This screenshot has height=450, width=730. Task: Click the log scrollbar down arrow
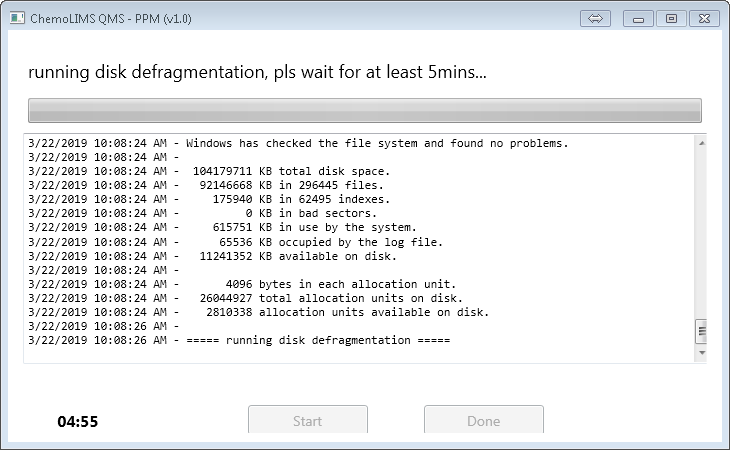(x=701, y=353)
